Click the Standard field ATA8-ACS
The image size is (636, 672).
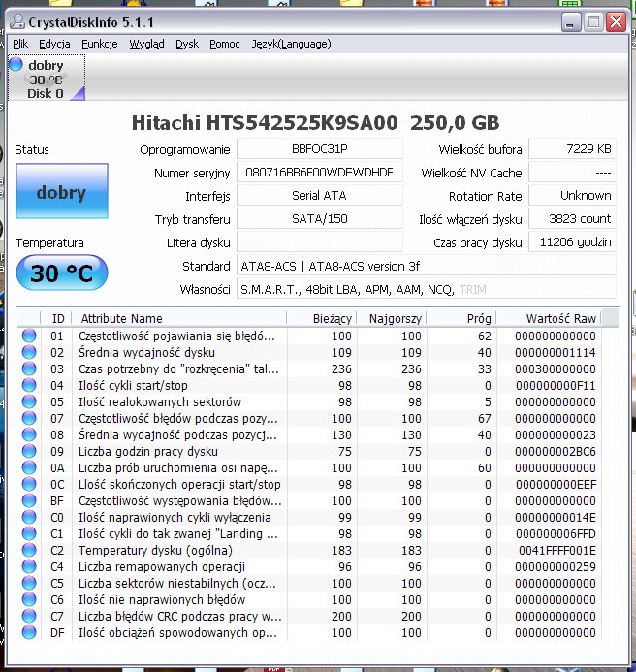click(x=427, y=266)
